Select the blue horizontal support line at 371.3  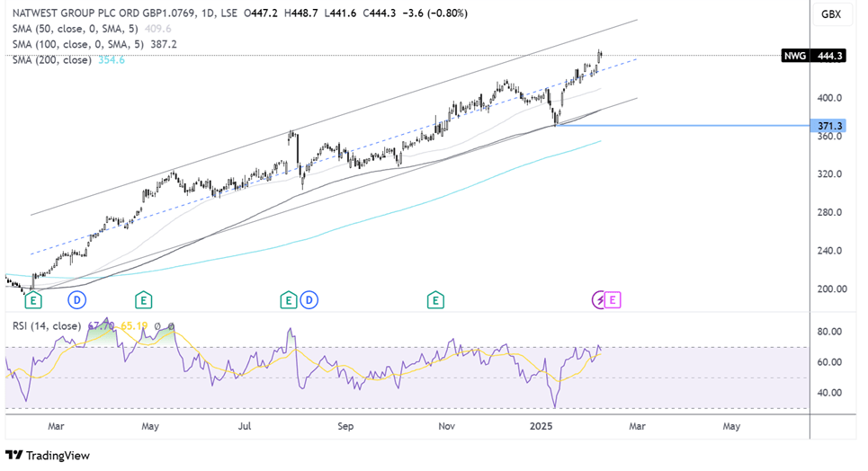(x=683, y=126)
